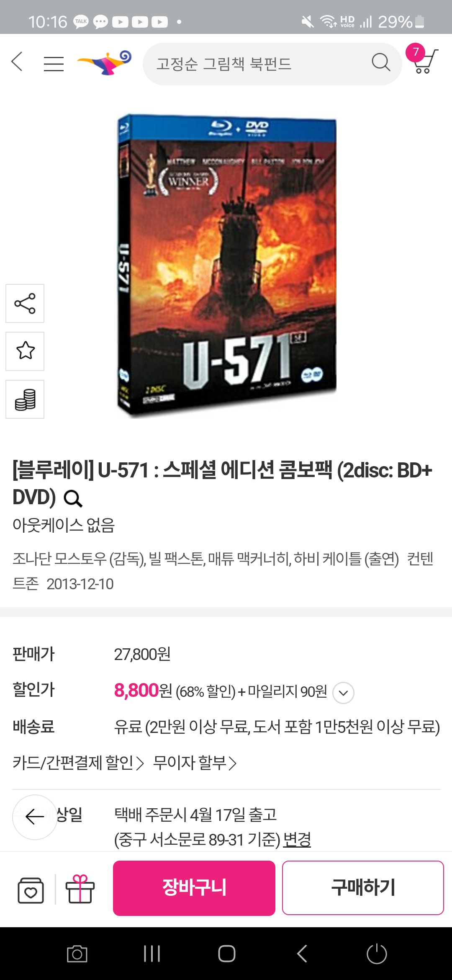Toggle the star favorite icon

pyautogui.click(x=25, y=351)
